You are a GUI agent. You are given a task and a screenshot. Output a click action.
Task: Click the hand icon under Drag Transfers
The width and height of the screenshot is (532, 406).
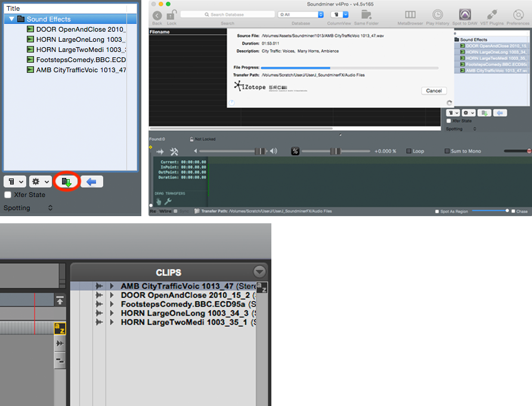tap(159, 201)
